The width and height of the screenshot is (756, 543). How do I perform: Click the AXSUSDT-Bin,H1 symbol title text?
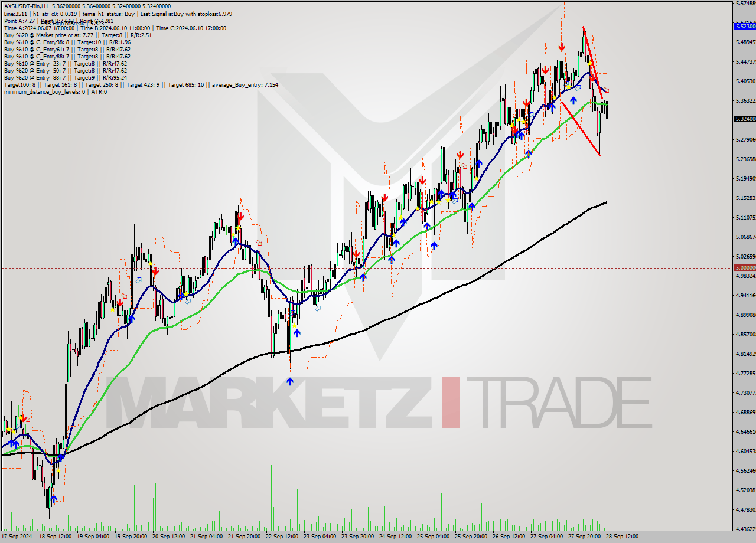[x=26, y=6]
